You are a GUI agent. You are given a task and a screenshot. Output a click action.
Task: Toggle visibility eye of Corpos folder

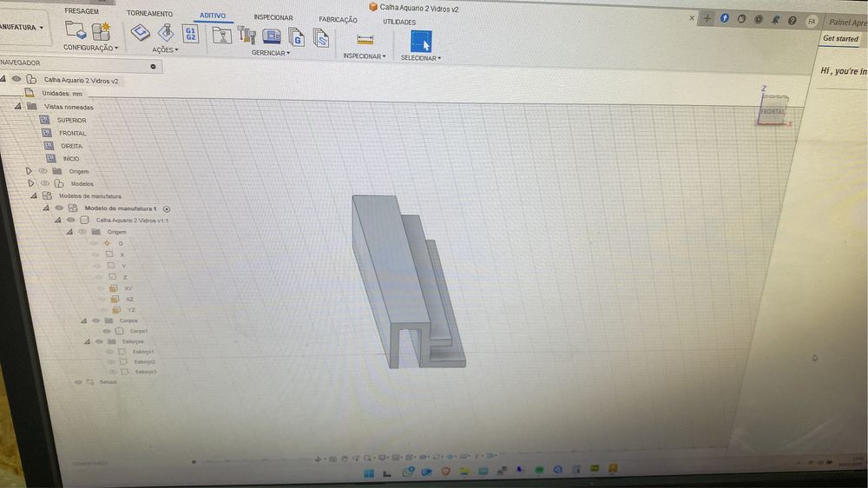tap(95, 320)
